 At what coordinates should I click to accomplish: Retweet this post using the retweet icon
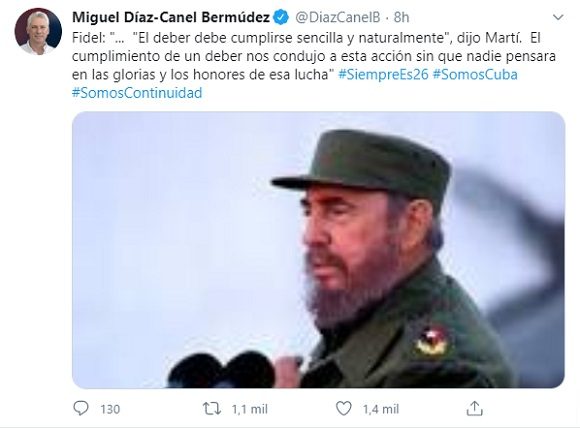(x=212, y=408)
